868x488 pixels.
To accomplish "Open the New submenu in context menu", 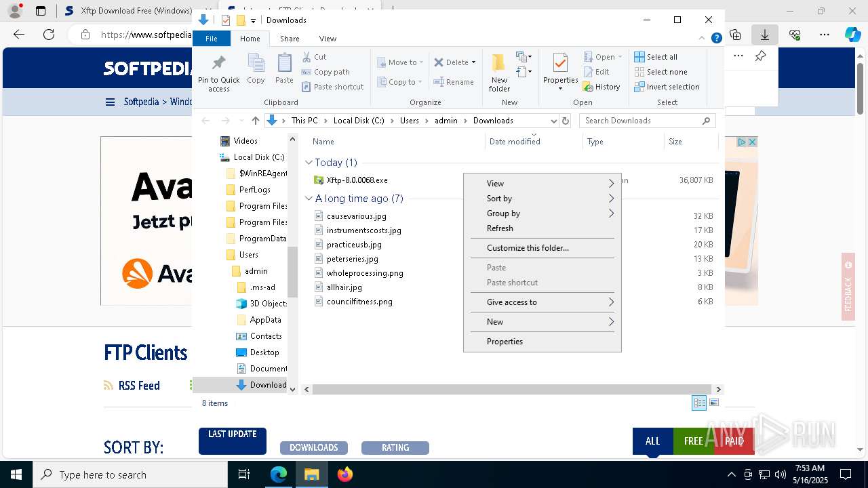I will coord(542,322).
